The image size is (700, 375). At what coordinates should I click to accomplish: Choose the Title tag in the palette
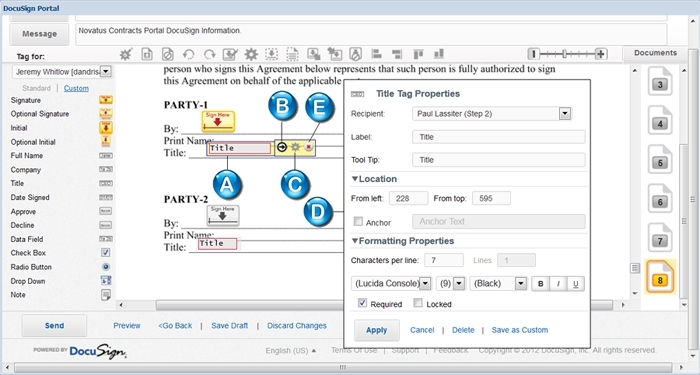coord(106,183)
